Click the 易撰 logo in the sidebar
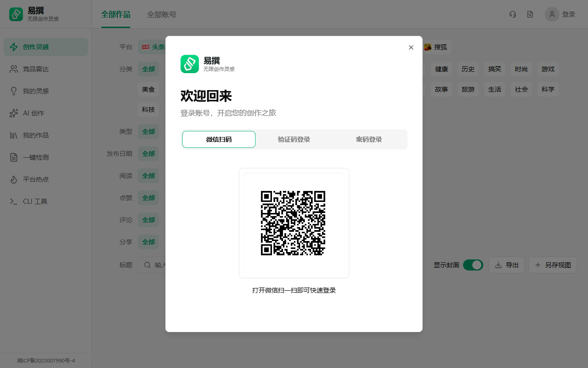The image size is (588, 368). tap(16, 14)
